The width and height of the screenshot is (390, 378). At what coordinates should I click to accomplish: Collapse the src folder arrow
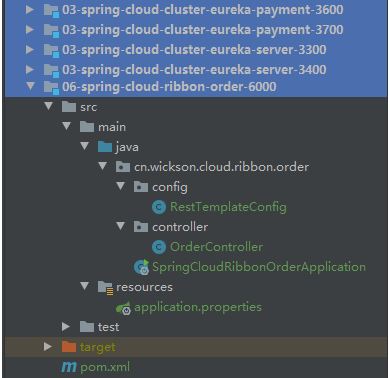49,106
